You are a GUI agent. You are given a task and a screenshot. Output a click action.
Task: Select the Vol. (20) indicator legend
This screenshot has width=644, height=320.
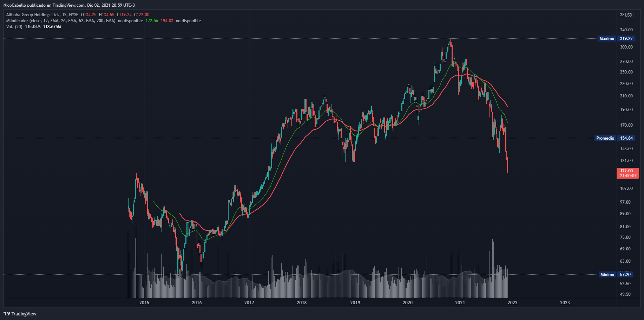pos(14,27)
